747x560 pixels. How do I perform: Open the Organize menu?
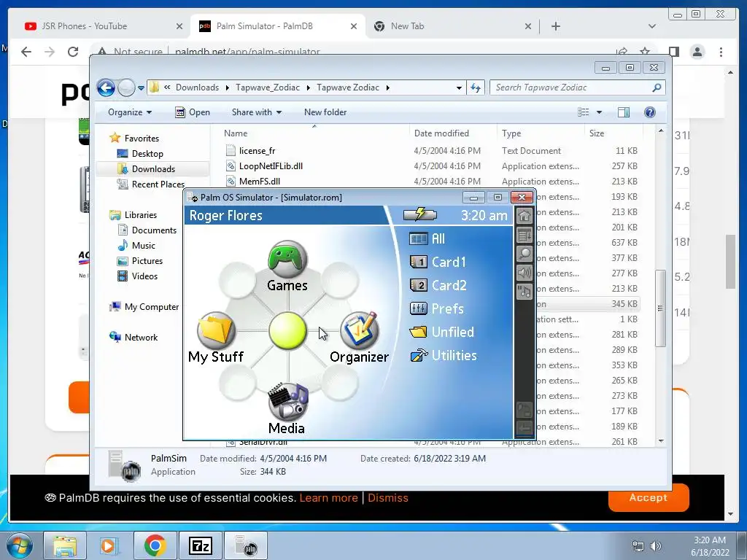pyautogui.click(x=130, y=112)
